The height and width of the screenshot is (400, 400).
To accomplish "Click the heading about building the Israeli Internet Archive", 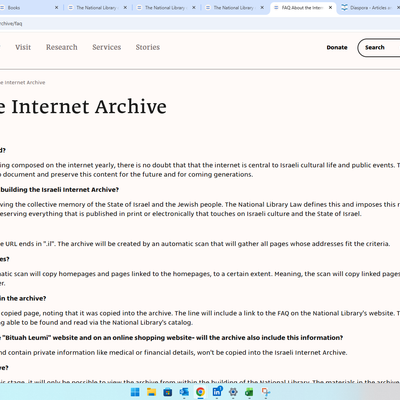I will [x=59, y=190].
